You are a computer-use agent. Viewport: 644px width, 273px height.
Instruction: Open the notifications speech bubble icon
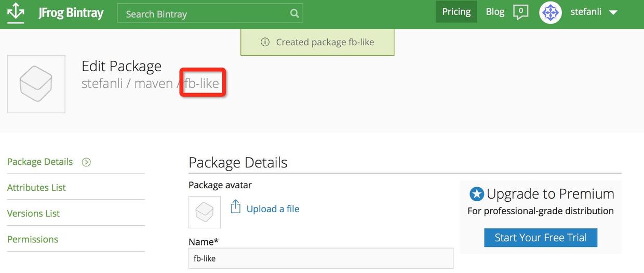click(x=520, y=12)
